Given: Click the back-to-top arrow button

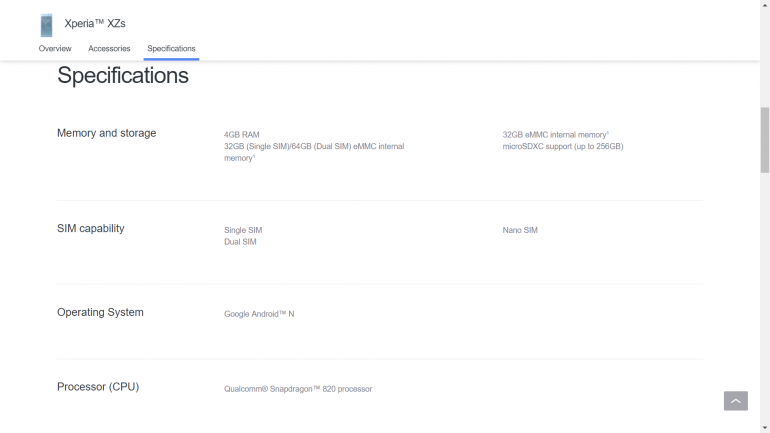Looking at the screenshot, I should click(736, 401).
